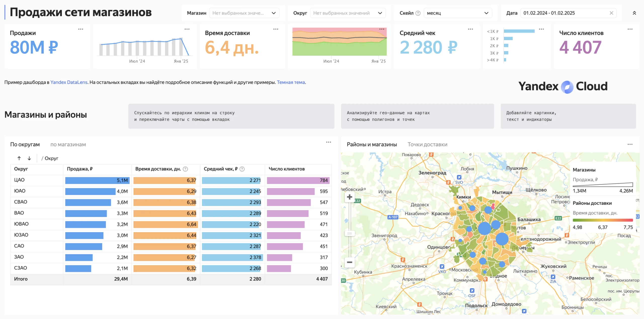Switch to Точки доставки tab
This screenshot has height=319, width=644.
click(427, 145)
